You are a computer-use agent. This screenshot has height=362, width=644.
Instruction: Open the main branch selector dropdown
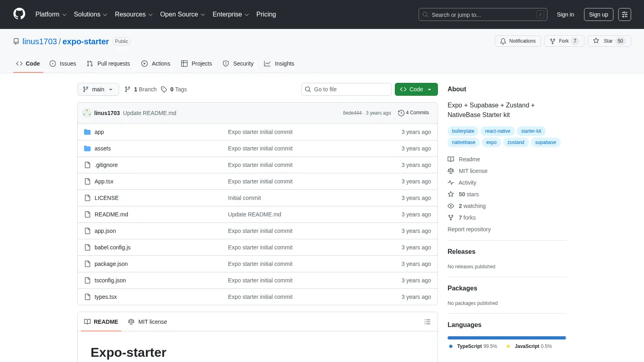point(98,89)
